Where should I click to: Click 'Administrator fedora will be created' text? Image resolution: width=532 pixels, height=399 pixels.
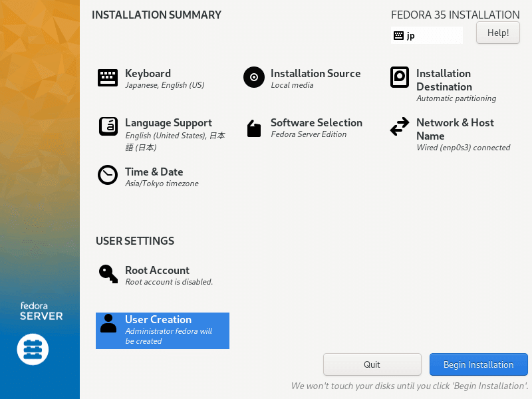click(x=169, y=336)
